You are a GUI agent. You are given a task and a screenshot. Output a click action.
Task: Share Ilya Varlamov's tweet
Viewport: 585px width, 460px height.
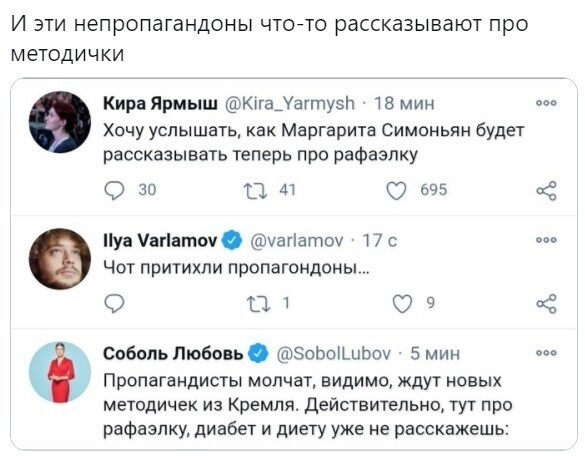(547, 303)
